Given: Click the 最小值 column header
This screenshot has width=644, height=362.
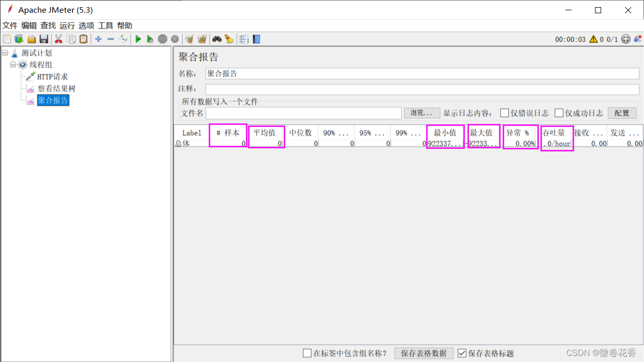Looking at the screenshot, I should [445, 133].
